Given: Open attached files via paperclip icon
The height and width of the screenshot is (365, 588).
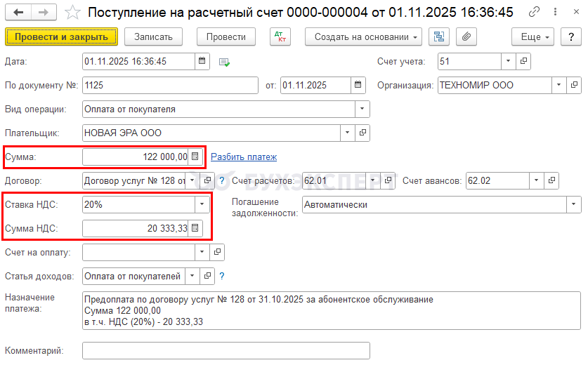Looking at the screenshot, I should [x=466, y=36].
